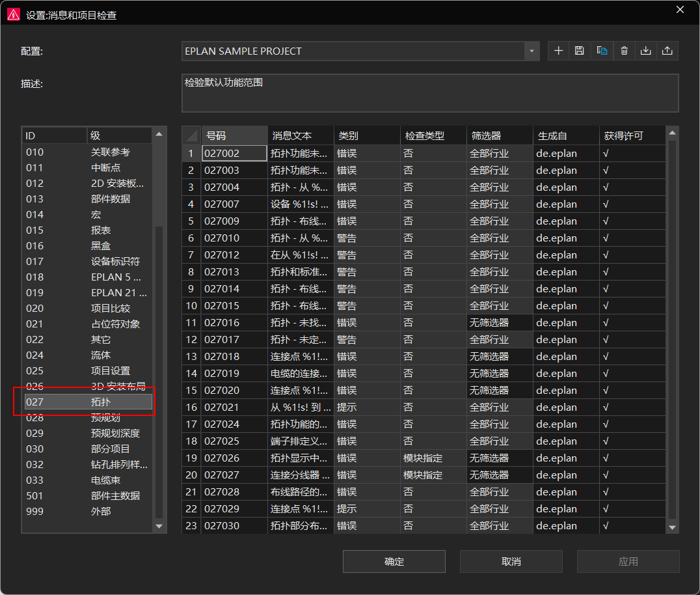Click the table's vertical scrollbar down arrow
Screen dimensions: 700x595
(672, 527)
